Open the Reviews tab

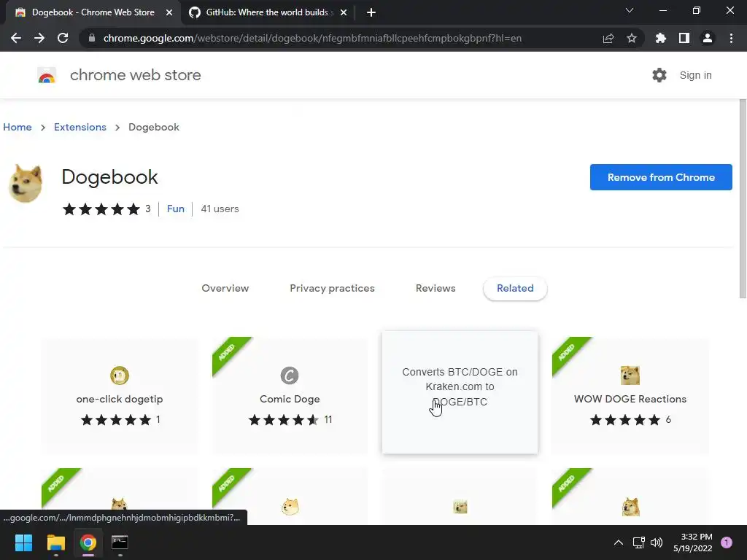pyautogui.click(x=436, y=288)
